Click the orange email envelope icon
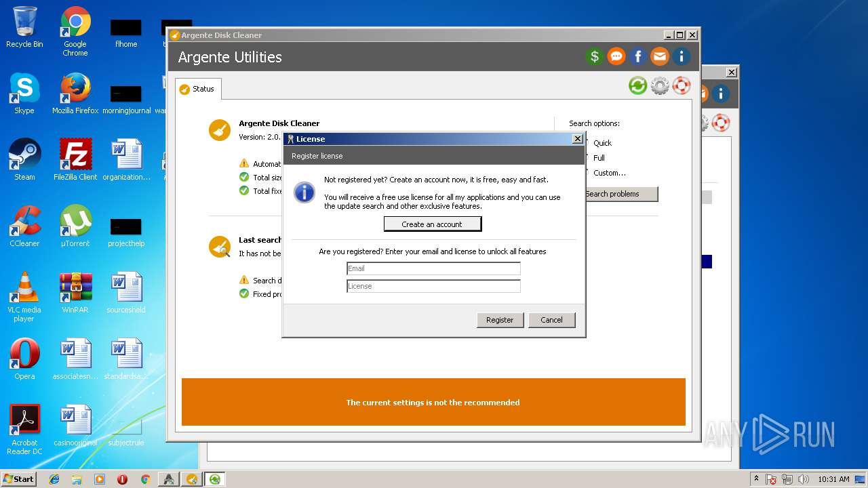 660,57
